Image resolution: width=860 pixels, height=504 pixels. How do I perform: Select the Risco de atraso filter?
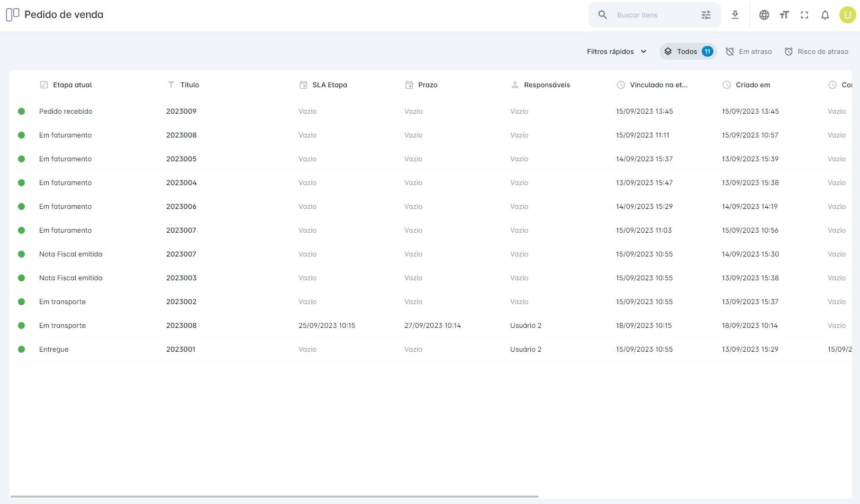pyautogui.click(x=817, y=51)
